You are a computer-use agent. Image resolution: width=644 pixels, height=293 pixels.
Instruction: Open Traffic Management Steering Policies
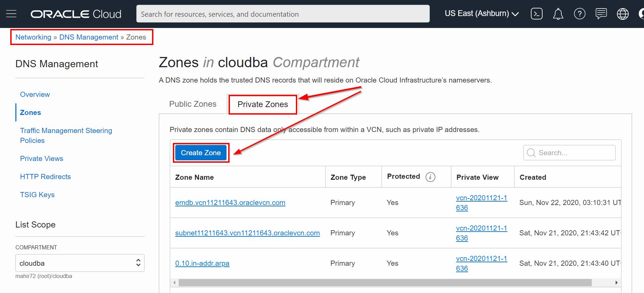(x=66, y=135)
